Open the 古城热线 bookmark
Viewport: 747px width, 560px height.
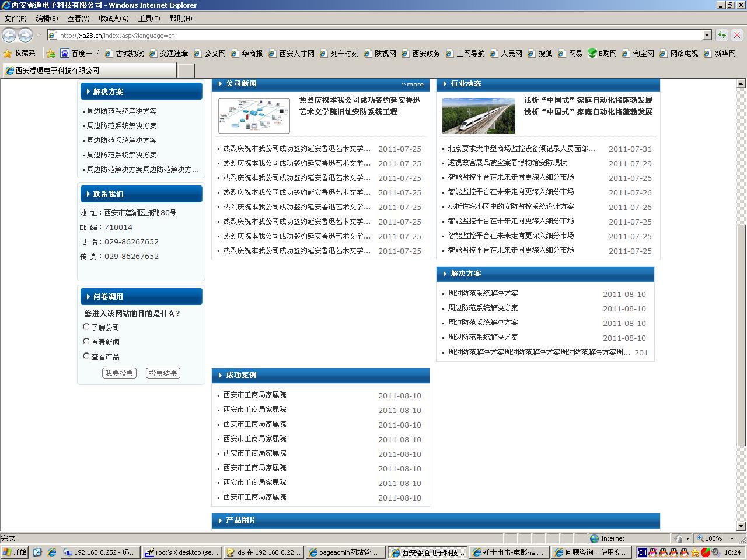(124, 53)
